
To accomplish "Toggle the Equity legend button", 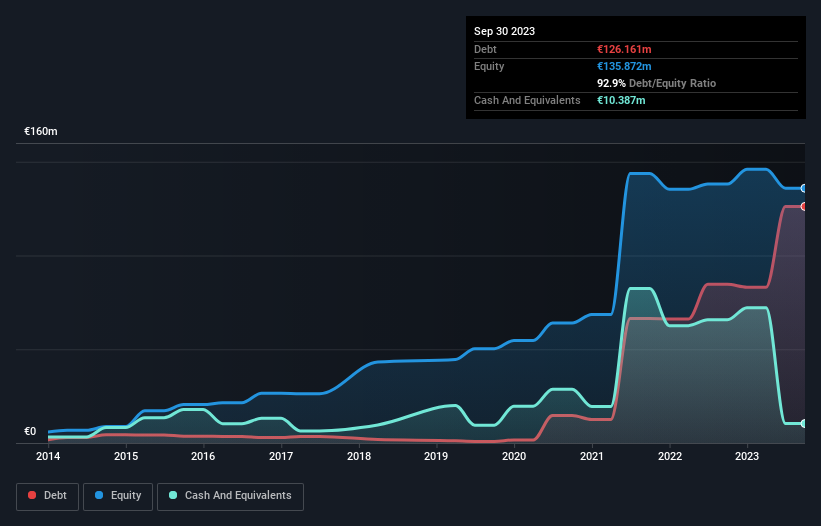I will pyautogui.click(x=118, y=496).
